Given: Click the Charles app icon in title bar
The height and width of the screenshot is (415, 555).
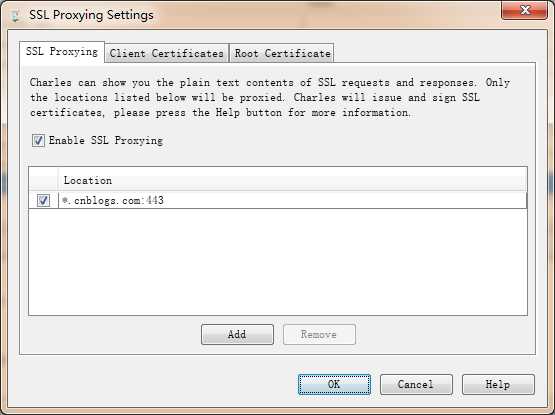Looking at the screenshot, I should (x=15, y=15).
